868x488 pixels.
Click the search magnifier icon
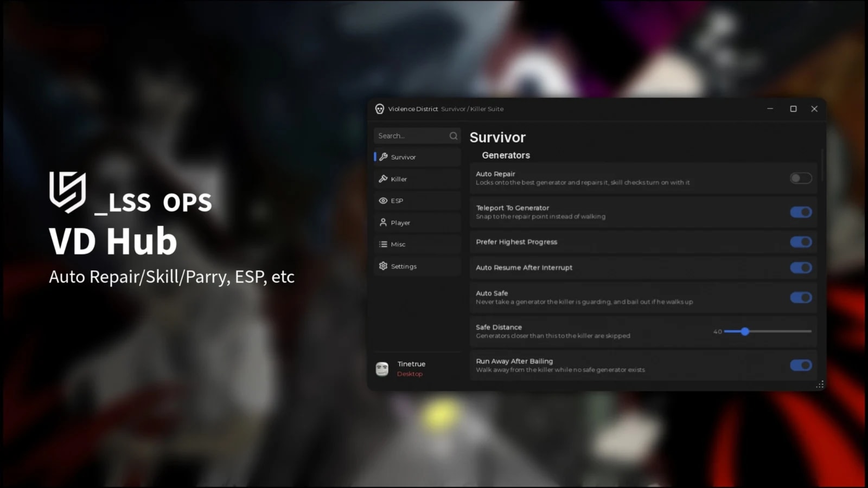[454, 136]
